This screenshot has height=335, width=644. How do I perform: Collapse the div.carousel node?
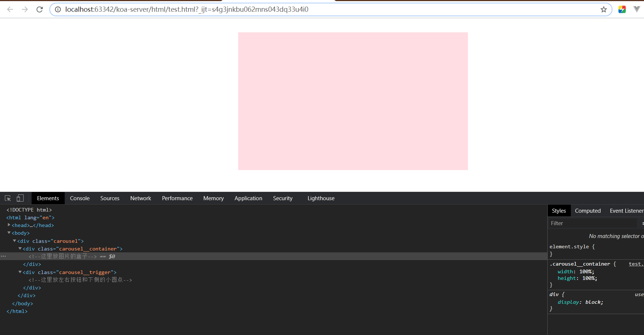click(x=15, y=241)
